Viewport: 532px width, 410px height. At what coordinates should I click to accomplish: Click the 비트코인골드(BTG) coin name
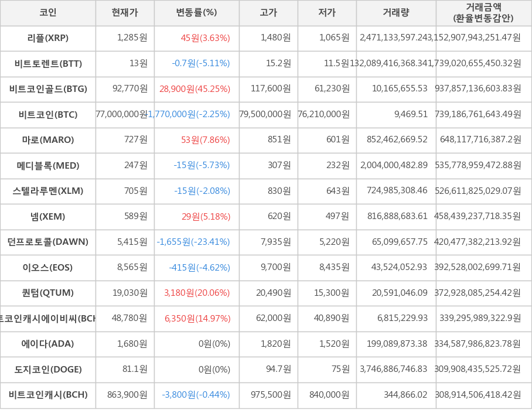point(48,89)
